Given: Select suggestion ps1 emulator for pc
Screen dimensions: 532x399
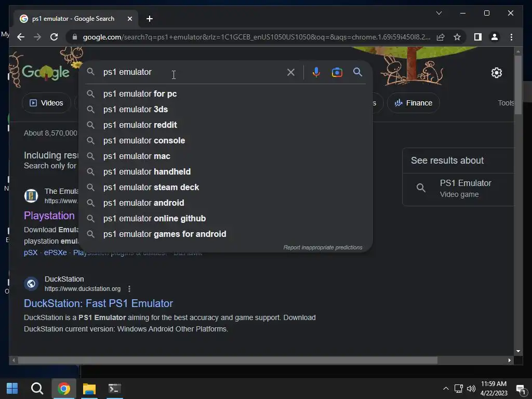Looking at the screenshot, I should coord(225,94).
